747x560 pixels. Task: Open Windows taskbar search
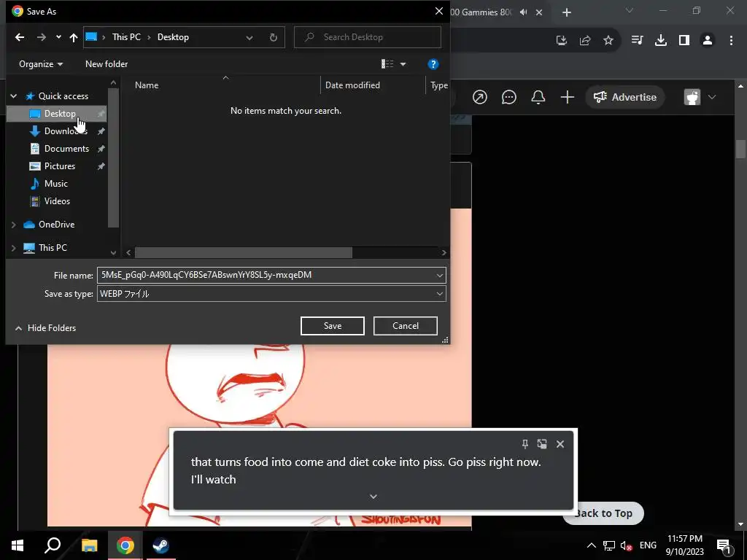53,545
